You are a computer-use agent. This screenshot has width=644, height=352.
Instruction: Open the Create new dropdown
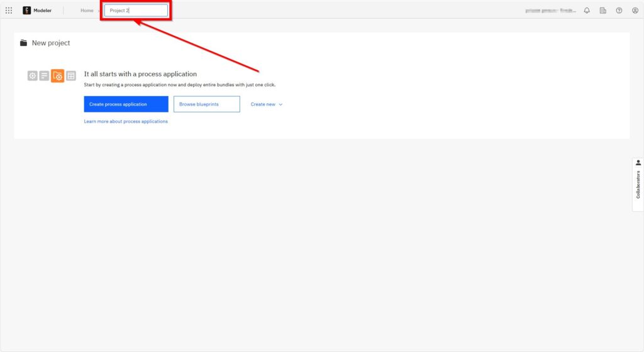click(263, 104)
